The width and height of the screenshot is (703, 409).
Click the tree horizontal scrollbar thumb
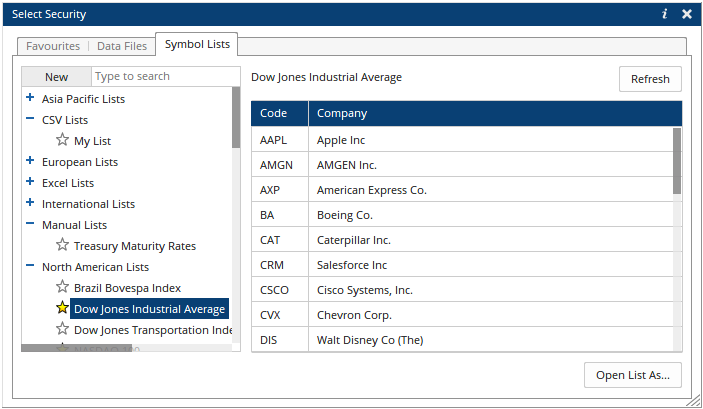pyautogui.click(x=77, y=348)
